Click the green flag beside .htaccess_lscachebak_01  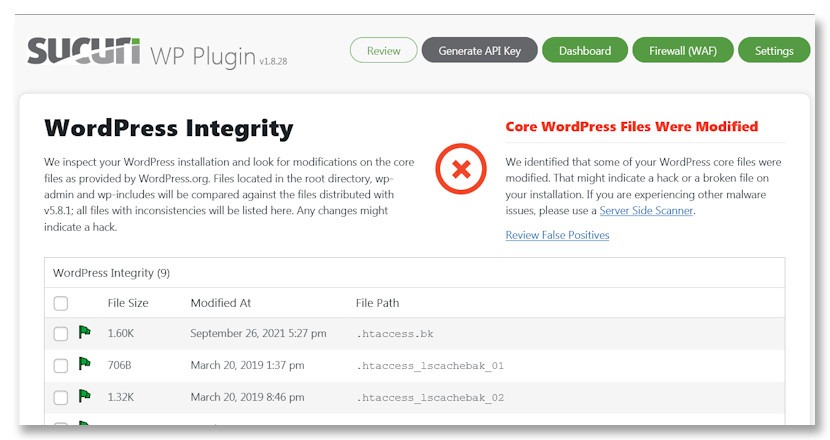coord(84,364)
